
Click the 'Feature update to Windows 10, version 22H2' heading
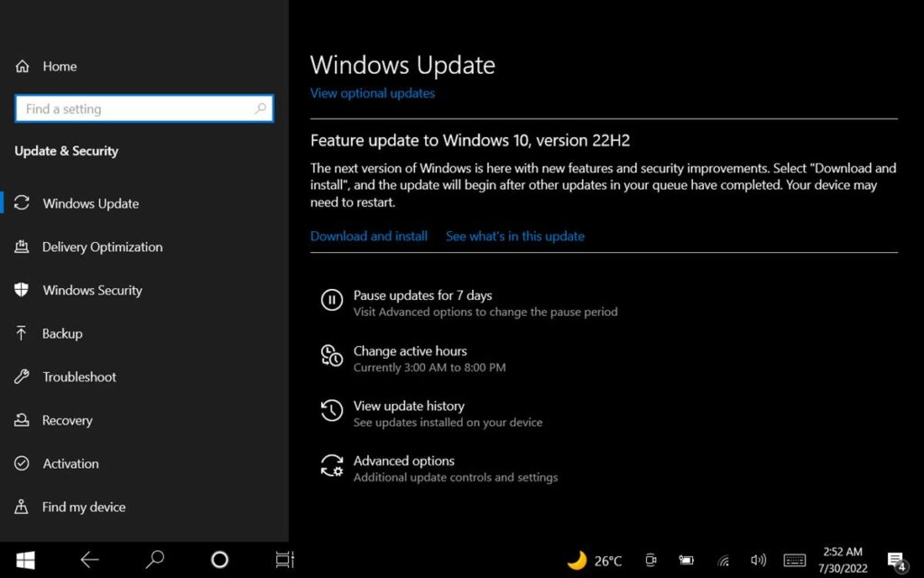(x=470, y=140)
